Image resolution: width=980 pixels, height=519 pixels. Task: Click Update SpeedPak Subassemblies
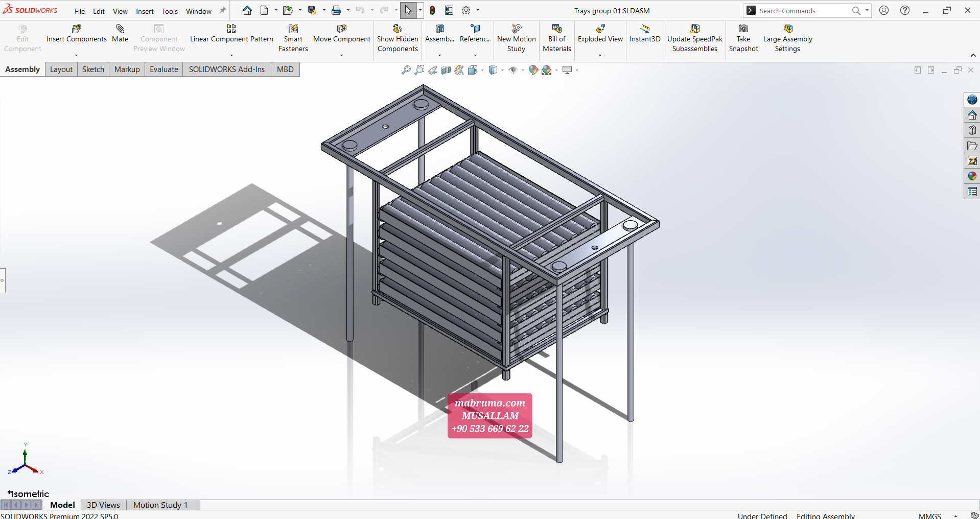click(695, 38)
